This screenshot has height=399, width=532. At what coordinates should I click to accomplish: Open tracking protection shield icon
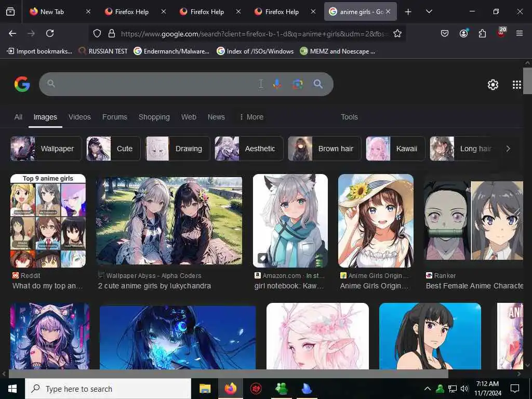coord(97,33)
